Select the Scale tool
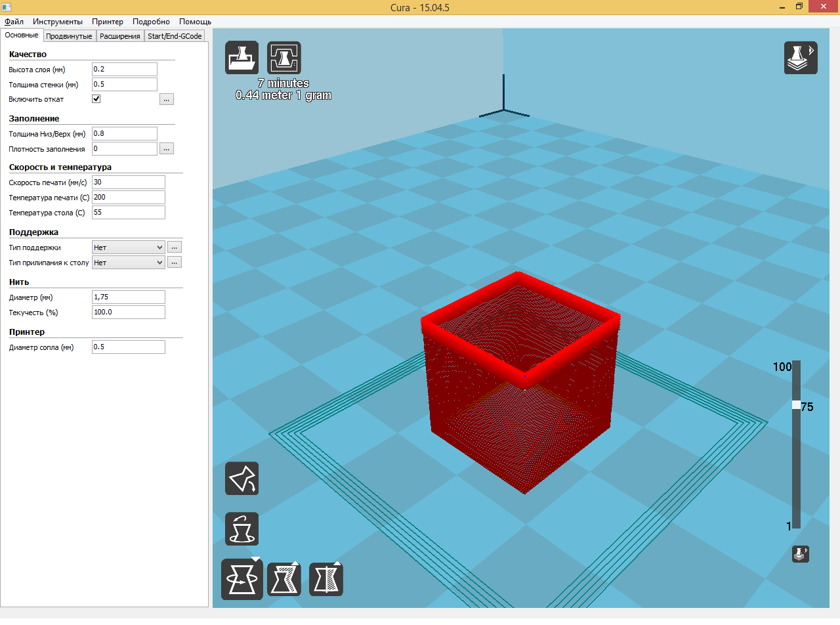 [x=284, y=579]
